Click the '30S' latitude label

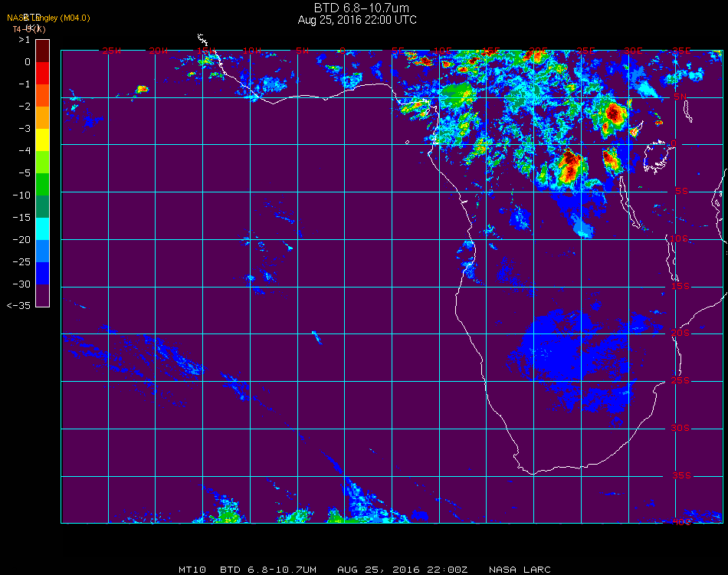click(680, 429)
